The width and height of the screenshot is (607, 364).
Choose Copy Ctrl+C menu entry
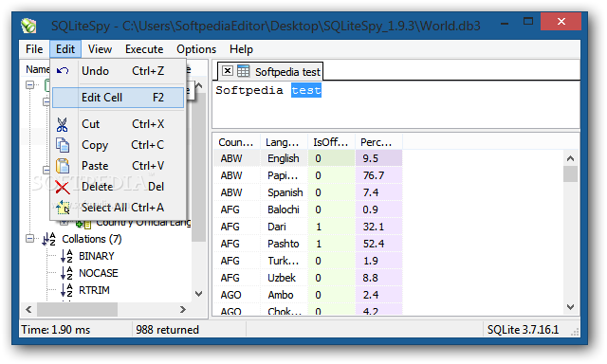pyautogui.click(x=118, y=145)
